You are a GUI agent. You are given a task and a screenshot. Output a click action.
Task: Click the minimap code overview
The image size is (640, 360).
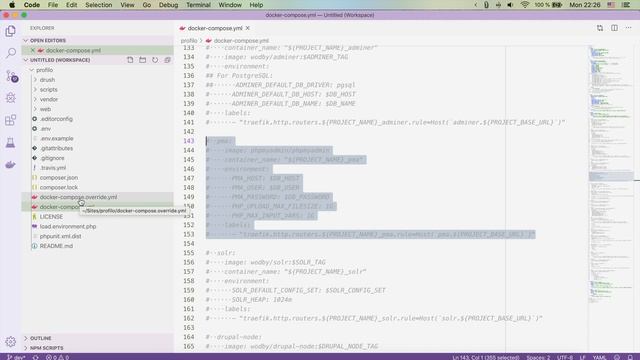[x=611, y=176]
